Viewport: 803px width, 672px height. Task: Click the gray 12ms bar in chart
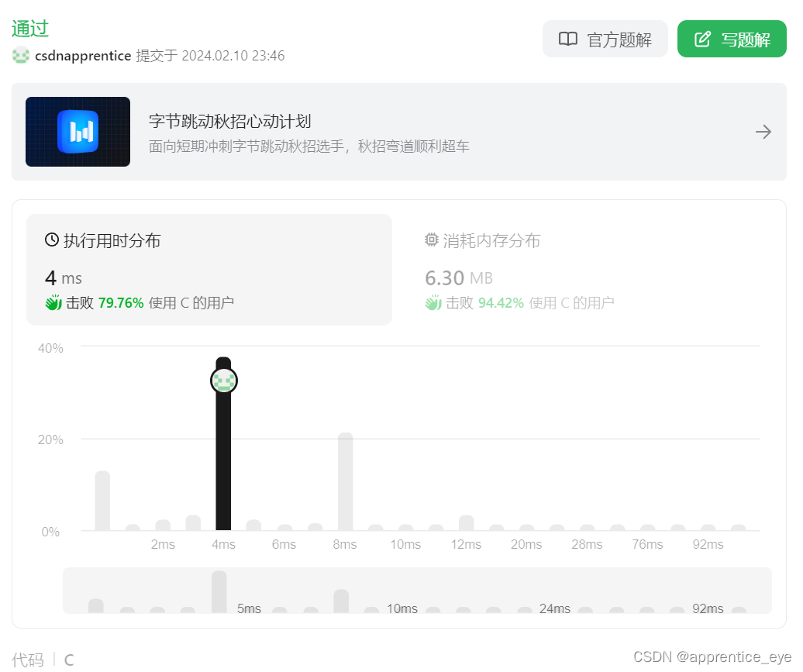(x=466, y=523)
